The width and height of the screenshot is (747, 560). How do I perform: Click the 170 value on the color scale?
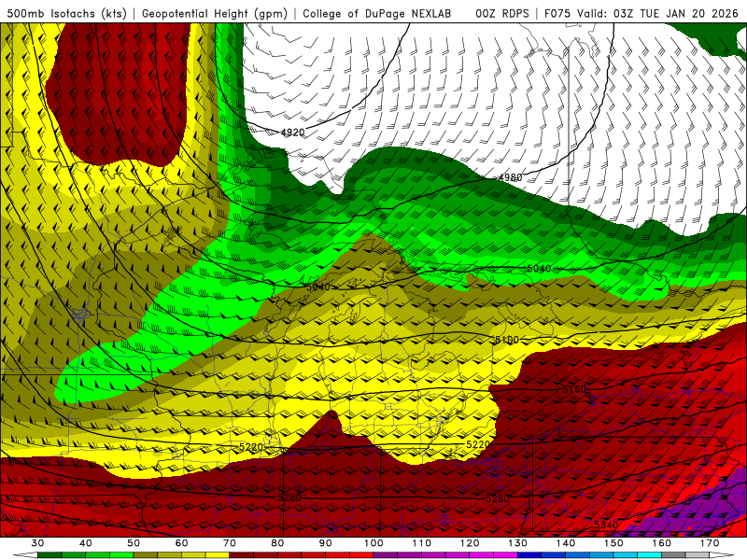710,543
